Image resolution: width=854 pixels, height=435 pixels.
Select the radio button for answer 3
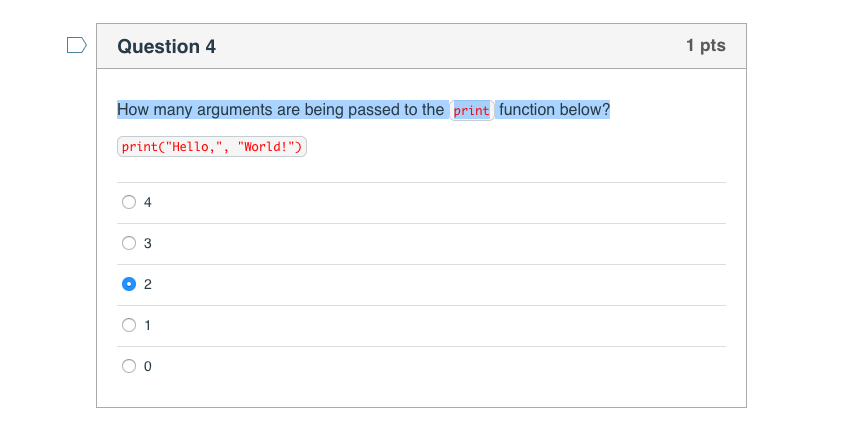pyautogui.click(x=129, y=243)
